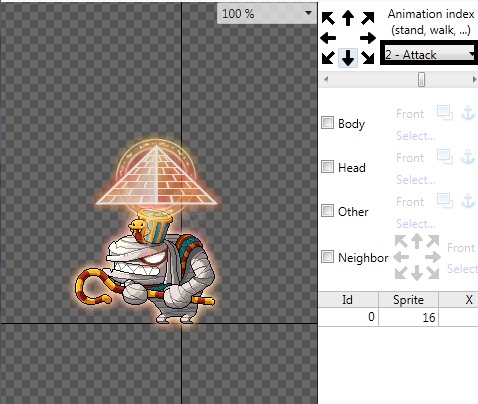
Task: Enable the Body reference checkbox
Action: click(327, 122)
